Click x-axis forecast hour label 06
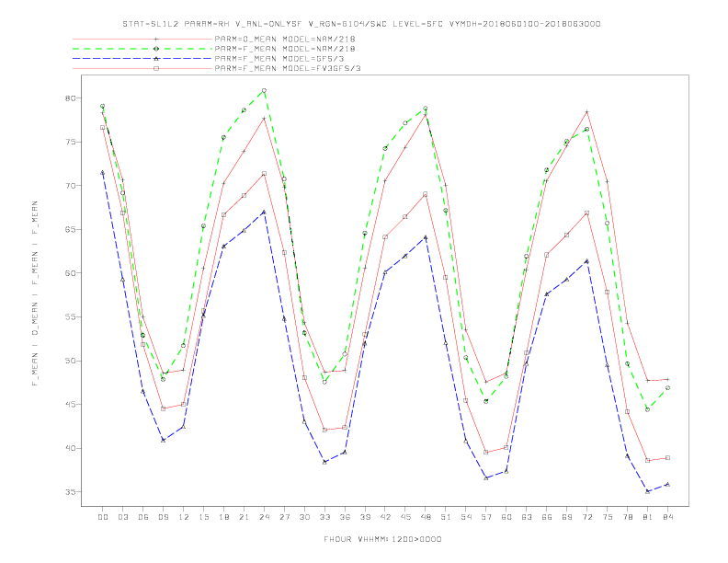This screenshot has height=563, width=728. click(143, 517)
